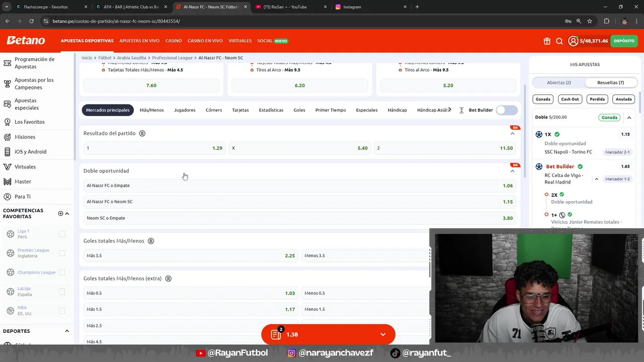
Task: Open Programación de Apuestas sidebar icon
Action: (x=8, y=63)
